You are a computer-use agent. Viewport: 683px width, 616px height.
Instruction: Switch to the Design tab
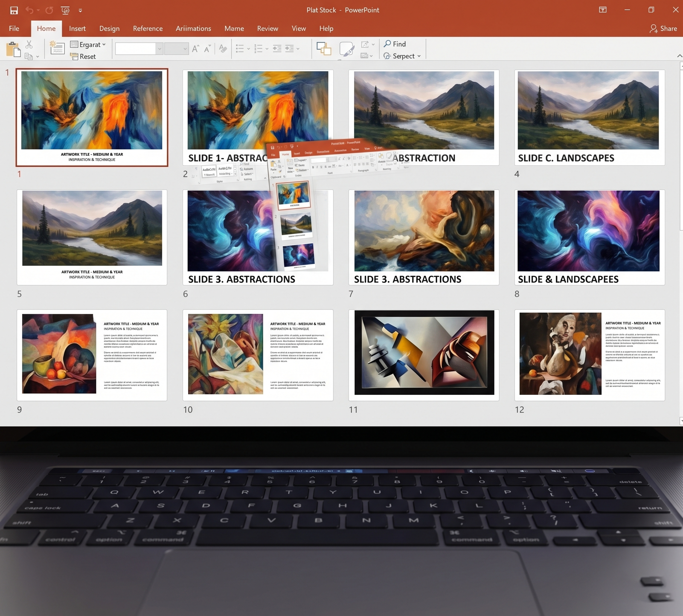coord(109,28)
